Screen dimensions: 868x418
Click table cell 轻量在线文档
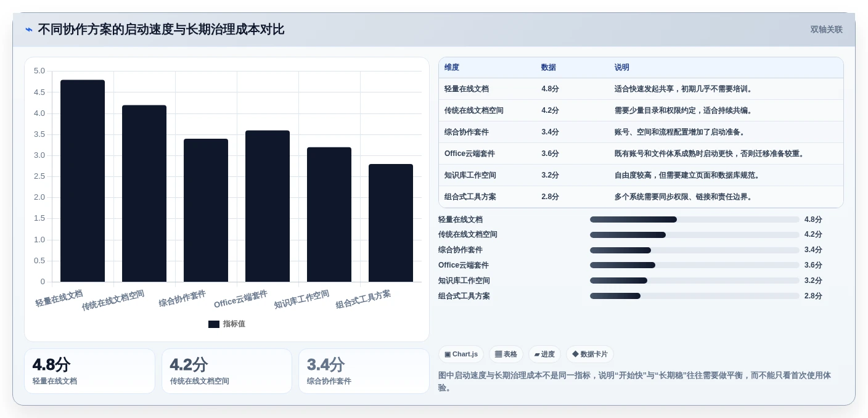coord(467,89)
